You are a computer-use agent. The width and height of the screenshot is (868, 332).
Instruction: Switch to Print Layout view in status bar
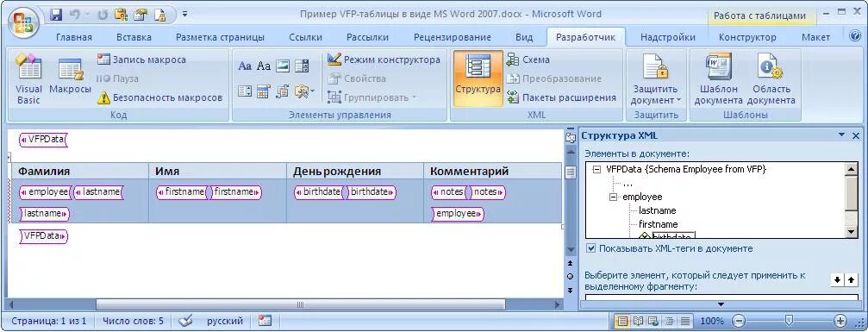[622, 321]
